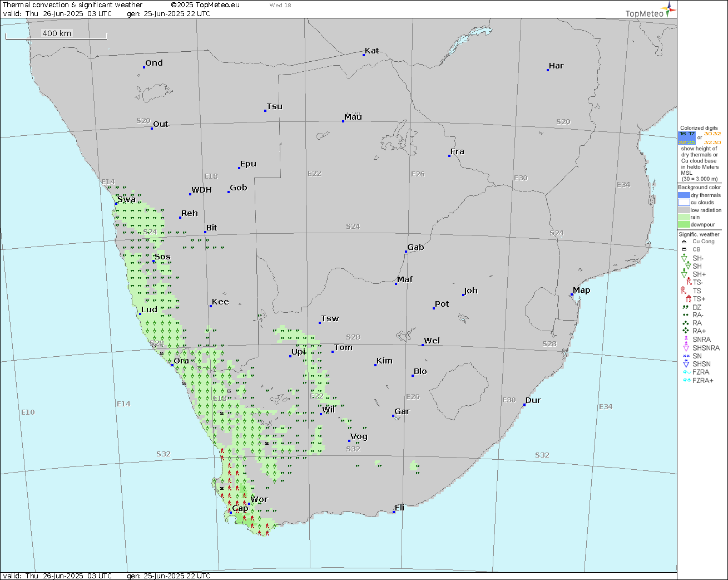Click the SHSN snow shower symbol

pos(686,363)
